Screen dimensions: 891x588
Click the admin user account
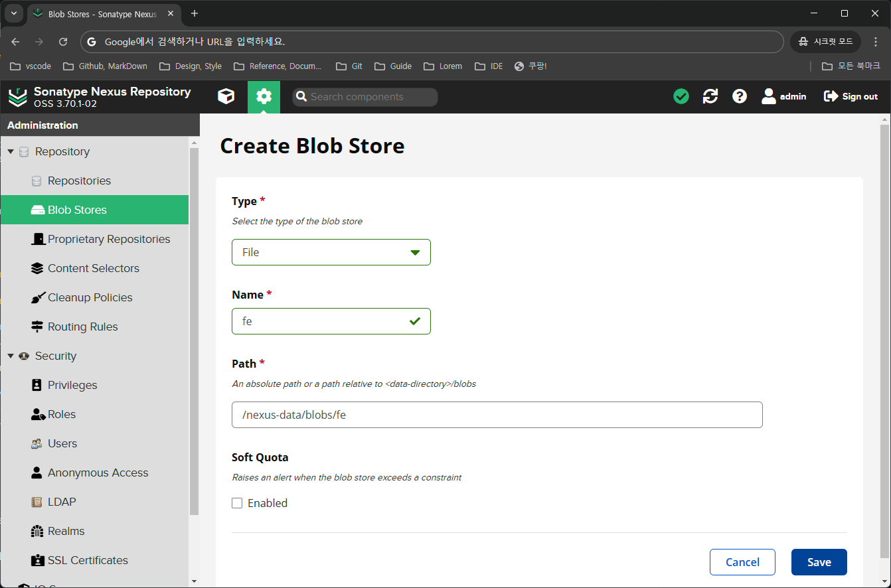point(784,97)
